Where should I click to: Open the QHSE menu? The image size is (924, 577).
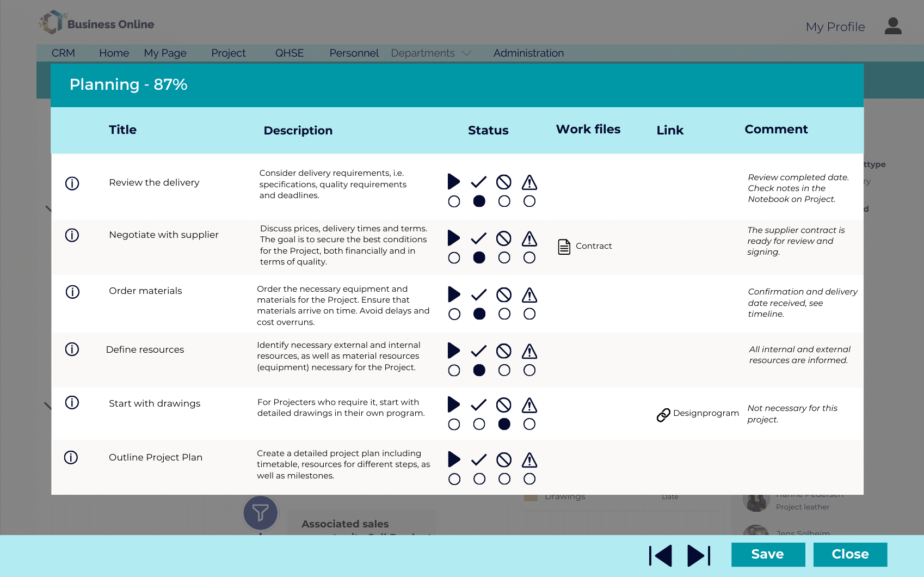[289, 53]
